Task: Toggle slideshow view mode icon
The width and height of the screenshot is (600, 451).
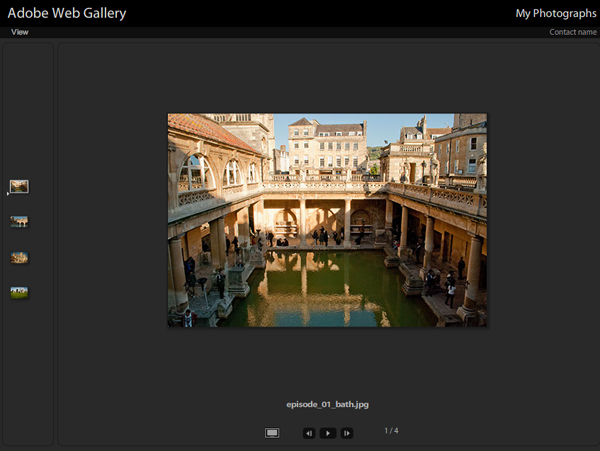Action: tap(272, 433)
